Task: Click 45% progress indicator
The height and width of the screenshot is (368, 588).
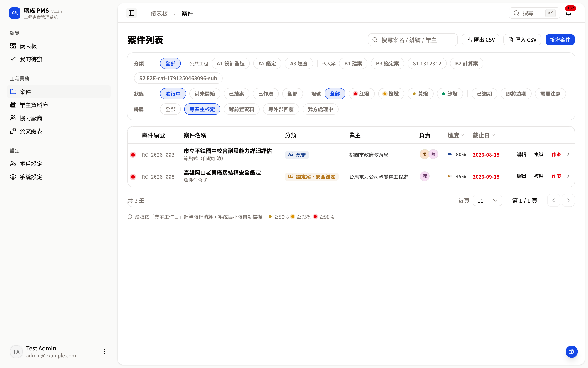Action: click(457, 176)
